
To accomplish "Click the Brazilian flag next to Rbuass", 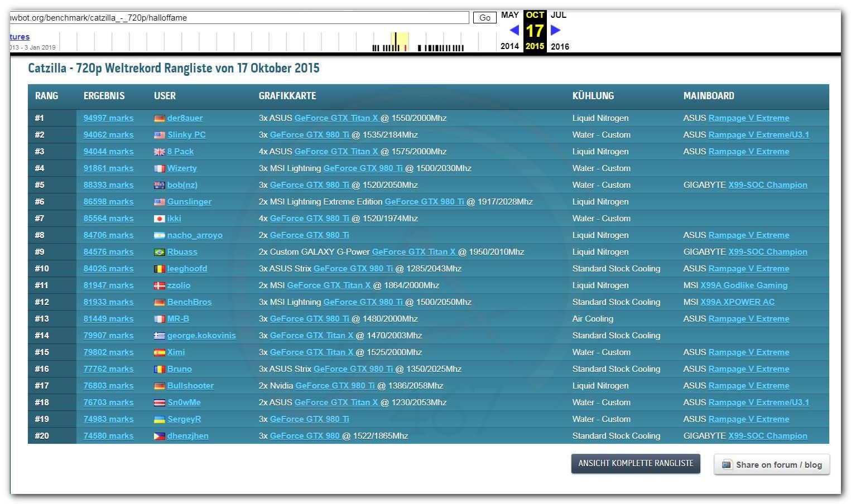I will 160,252.
